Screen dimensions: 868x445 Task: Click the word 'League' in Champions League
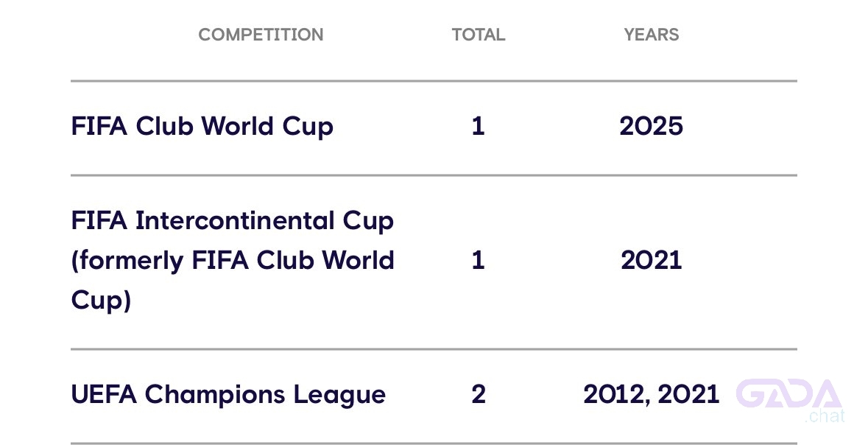coord(339,394)
